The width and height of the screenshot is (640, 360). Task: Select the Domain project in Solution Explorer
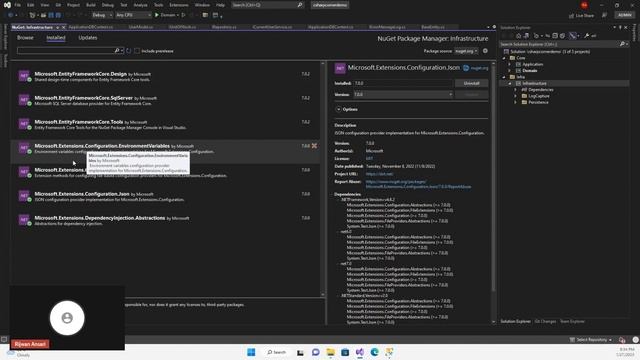point(530,71)
